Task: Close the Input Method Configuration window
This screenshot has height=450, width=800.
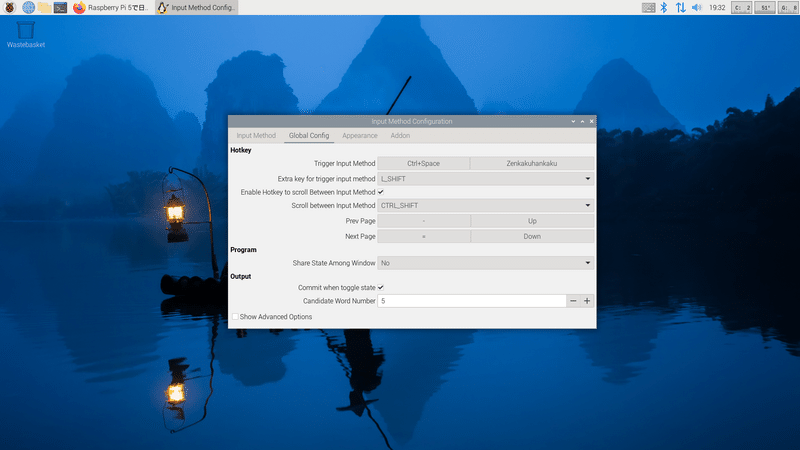Action: (592, 121)
